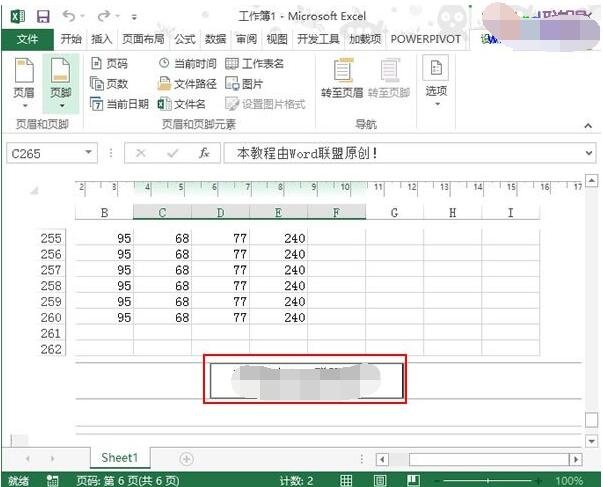Switch to the 开发工具 ribbon tab

coord(318,39)
